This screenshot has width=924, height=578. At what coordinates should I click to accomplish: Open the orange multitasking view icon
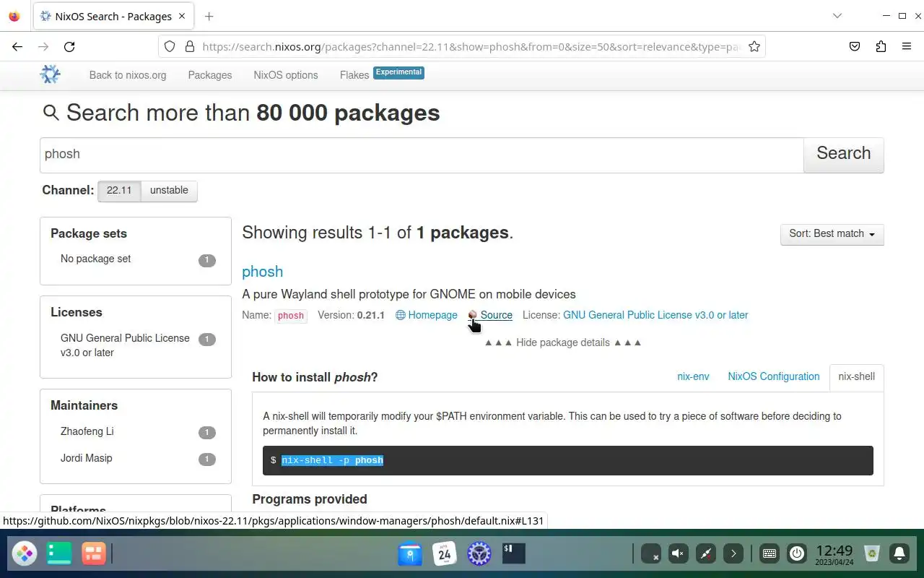pos(94,554)
